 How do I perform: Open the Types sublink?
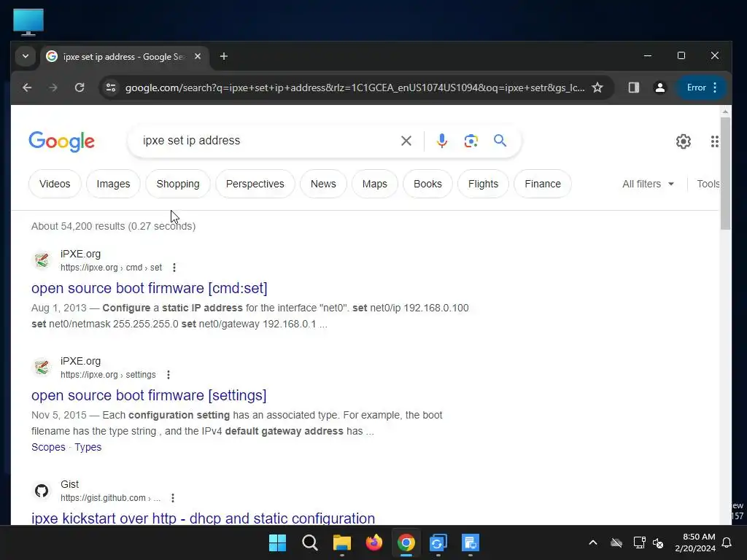click(x=88, y=447)
